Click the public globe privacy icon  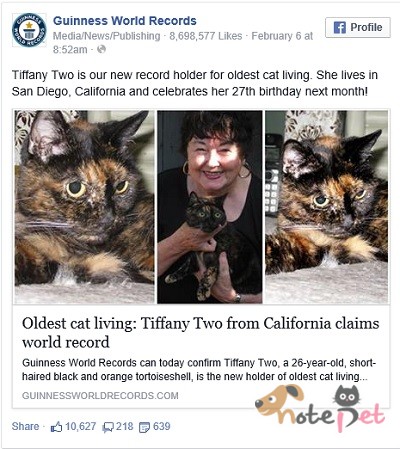(x=101, y=49)
